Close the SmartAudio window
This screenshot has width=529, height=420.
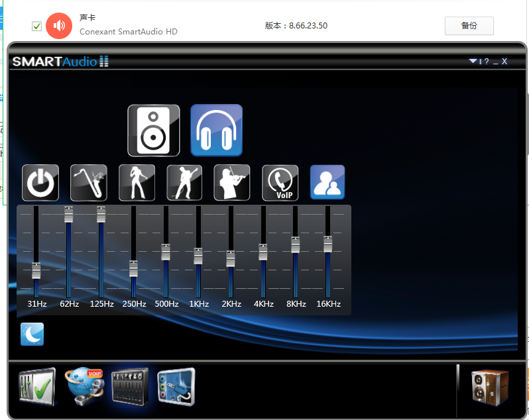[x=504, y=62]
